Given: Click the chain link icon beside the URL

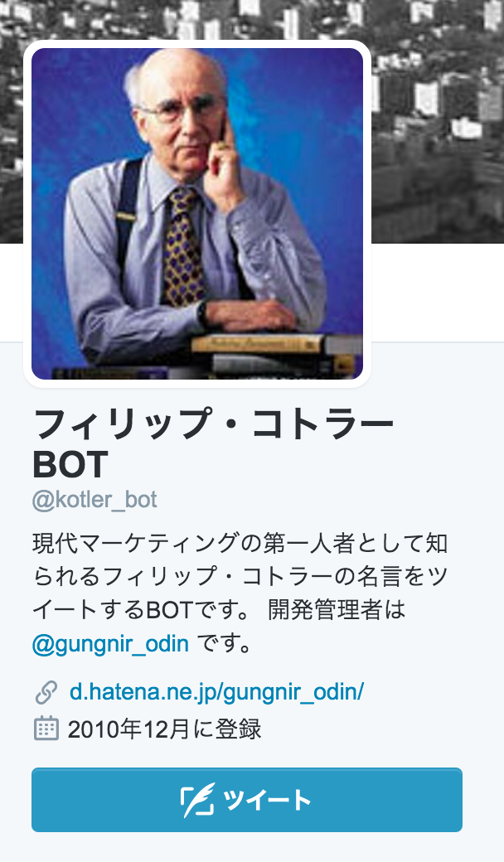Looking at the screenshot, I should click(46, 692).
